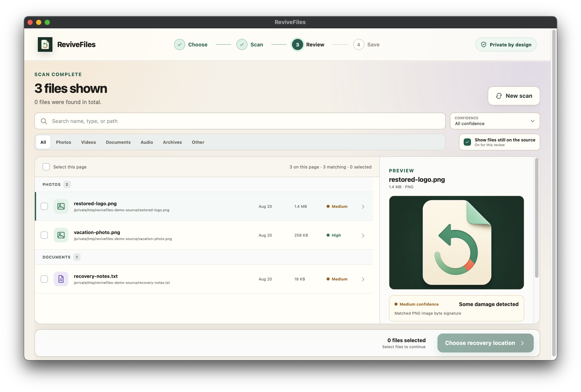Click the restored-logo.png preview thumbnail
581x392 pixels.
[456, 242]
